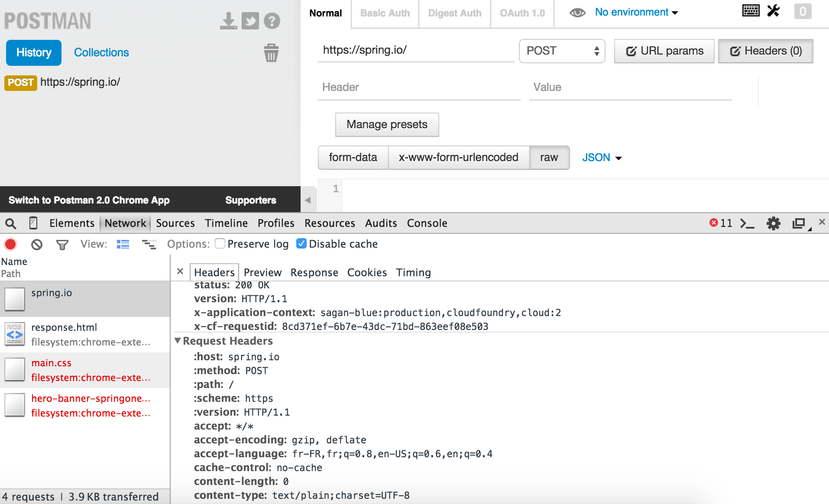This screenshot has height=504, width=829.
Task: Open the JSON body type dropdown
Action: [x=602, y=158]
